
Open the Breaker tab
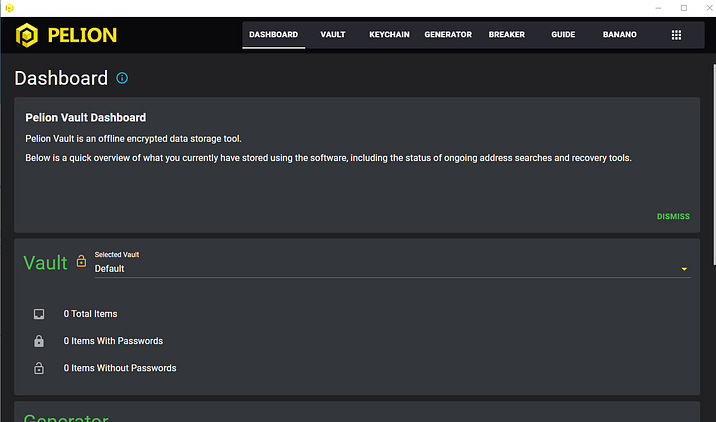coord(506,35)
